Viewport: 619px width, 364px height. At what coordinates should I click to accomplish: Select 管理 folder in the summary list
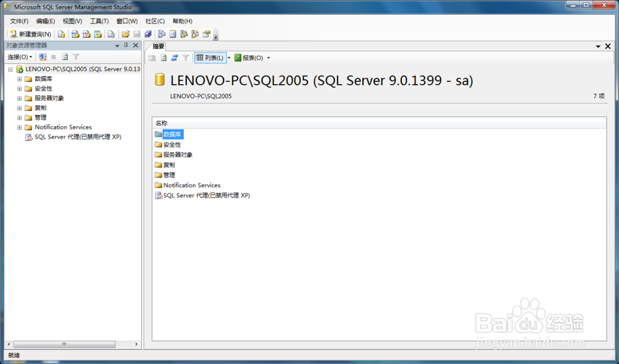click(x=165, y=175)
